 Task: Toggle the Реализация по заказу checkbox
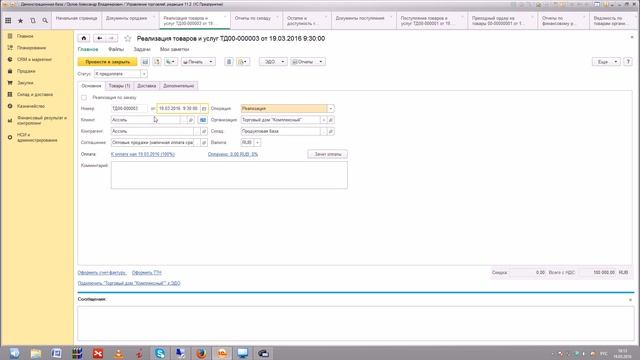click(x=84, y=98)
